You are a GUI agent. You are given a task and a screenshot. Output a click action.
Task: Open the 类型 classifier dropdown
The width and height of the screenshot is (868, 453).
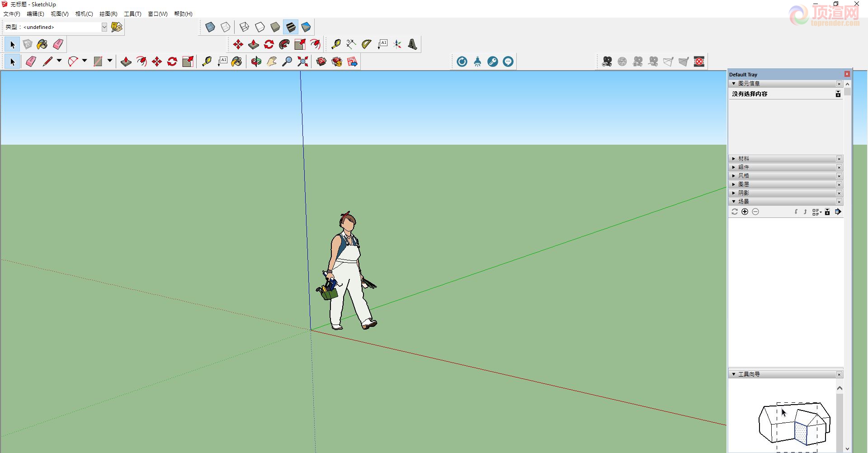(x=104, y=27)
